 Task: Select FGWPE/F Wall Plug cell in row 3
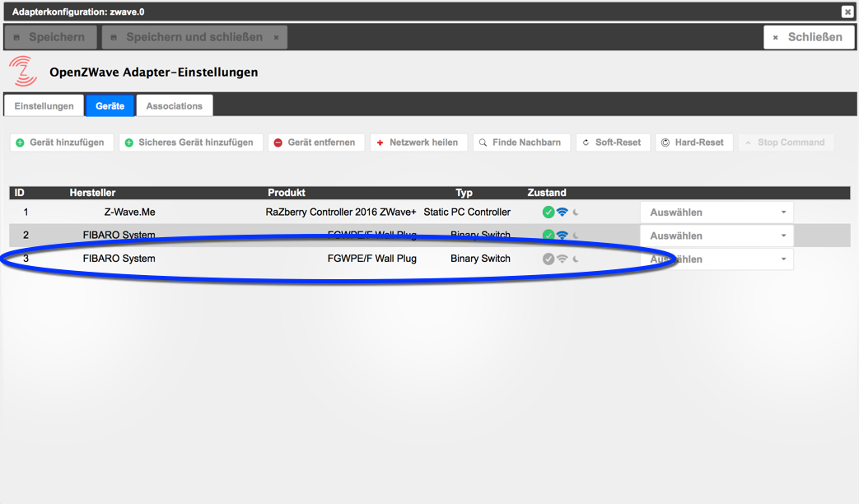(x=372, y=259)
